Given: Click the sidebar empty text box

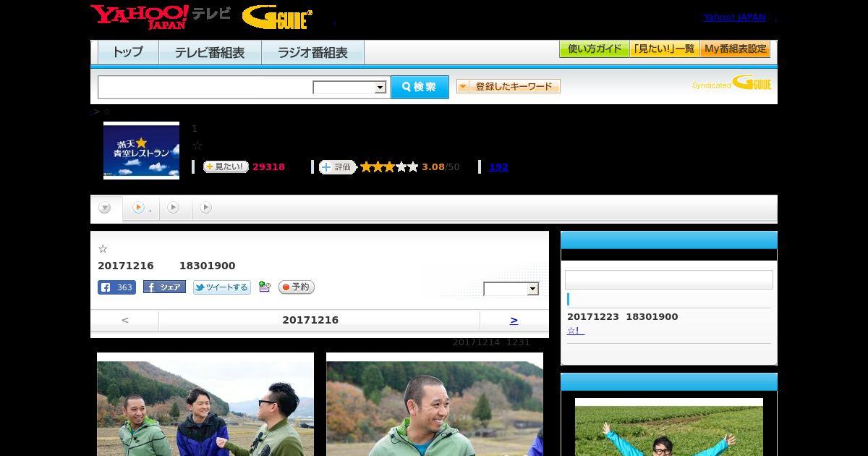Looking at the screenshot, I should [668, 279].
